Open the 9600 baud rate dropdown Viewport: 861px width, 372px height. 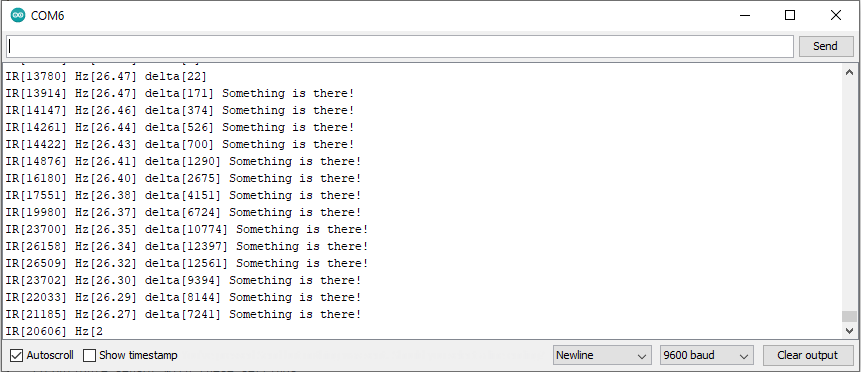click(x=707, y=356)
